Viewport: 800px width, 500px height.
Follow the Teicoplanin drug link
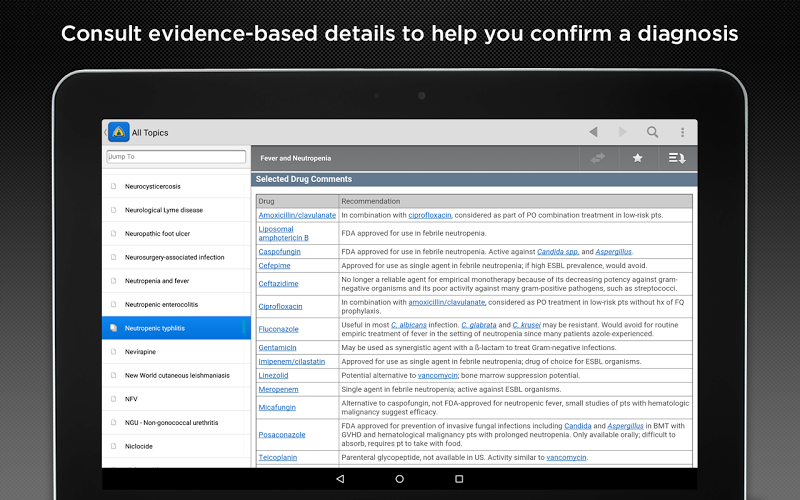pyautogui.click(x=278, y=457)
